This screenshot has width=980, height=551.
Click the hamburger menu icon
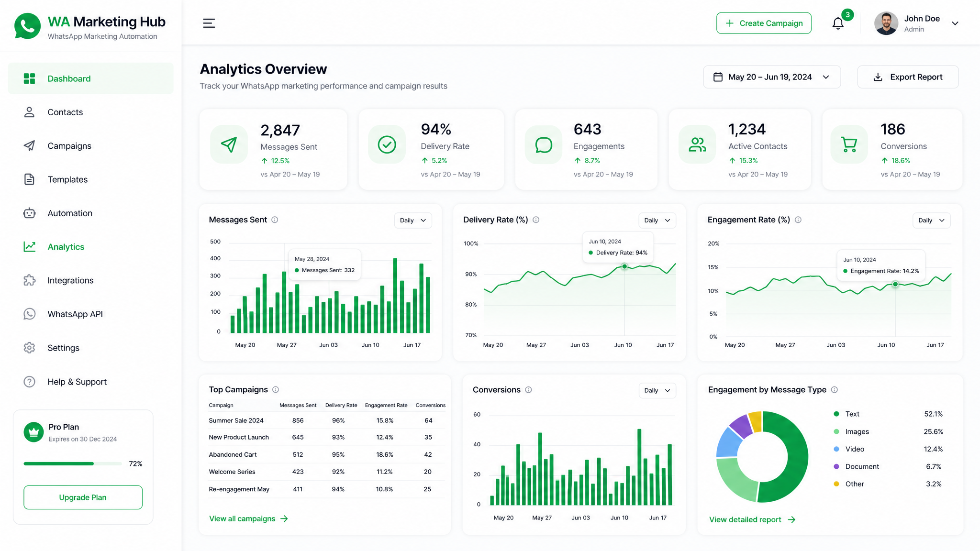click(x=209, y=23)
